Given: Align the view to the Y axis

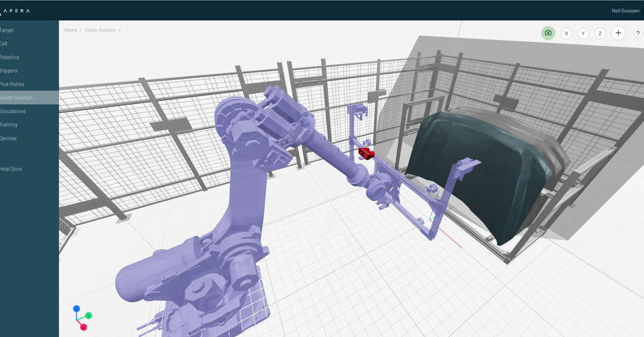Looking at the screenshot, I should [583, 33].
